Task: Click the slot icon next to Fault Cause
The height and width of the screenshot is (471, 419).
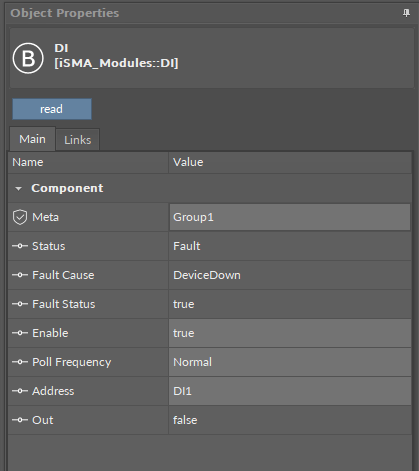Action: coord(20,275)
